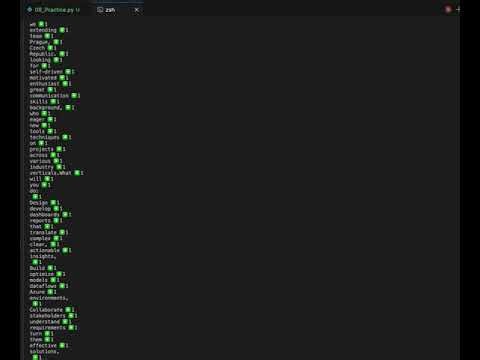Click the "optimize" output line
The image size is (480, 360).
(47, 274)
